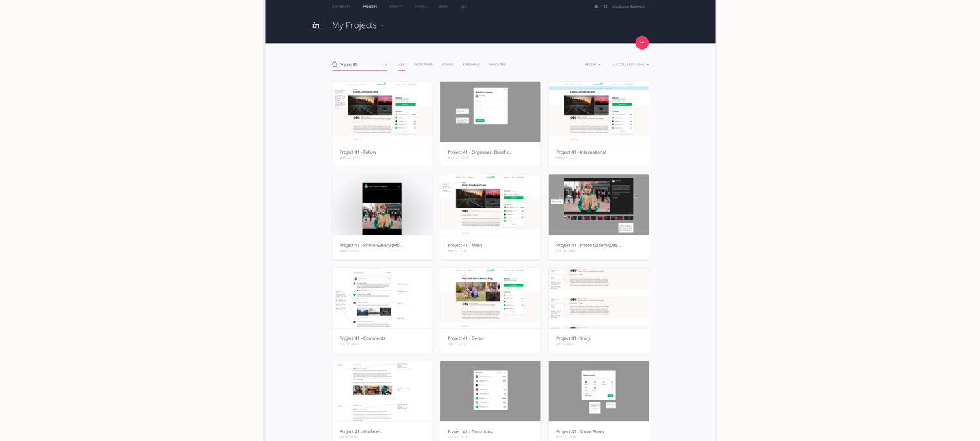Click the 'Project 41 - International' title
This screenshot has height=441, width=980.
[x=581, y=152]
